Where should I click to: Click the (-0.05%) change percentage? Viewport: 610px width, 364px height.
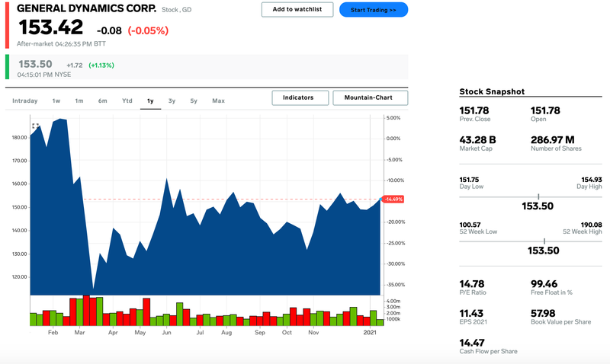tap(148, 30)
